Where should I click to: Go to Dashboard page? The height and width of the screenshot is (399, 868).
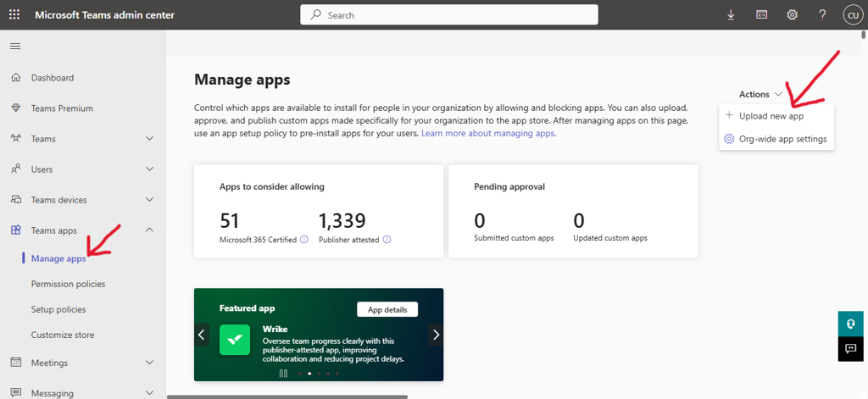tap(53, 78)
